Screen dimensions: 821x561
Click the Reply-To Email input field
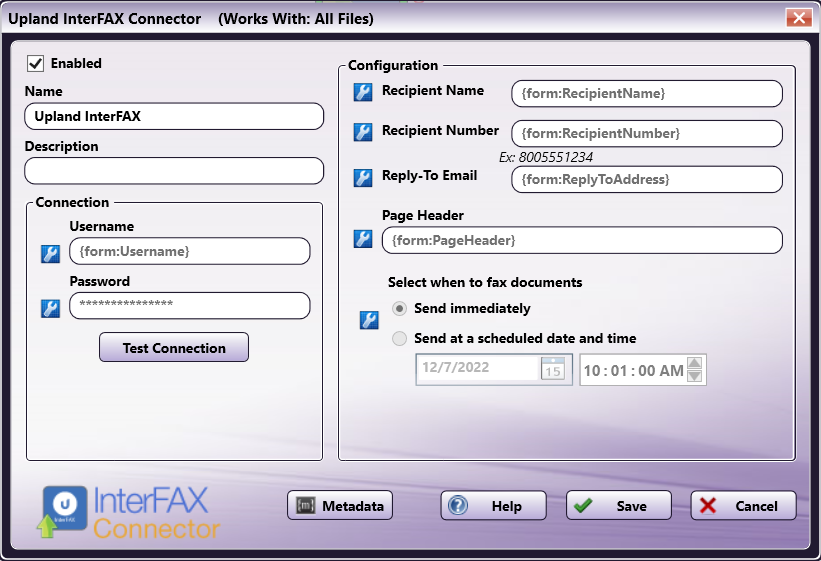point(647,179)
